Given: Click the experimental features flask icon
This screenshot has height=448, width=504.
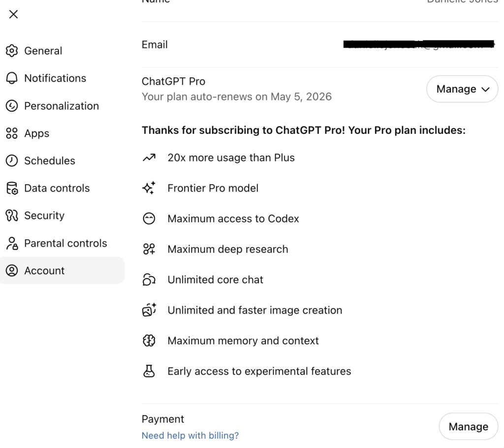Looking at the screenshot, I should click(149, 371).
